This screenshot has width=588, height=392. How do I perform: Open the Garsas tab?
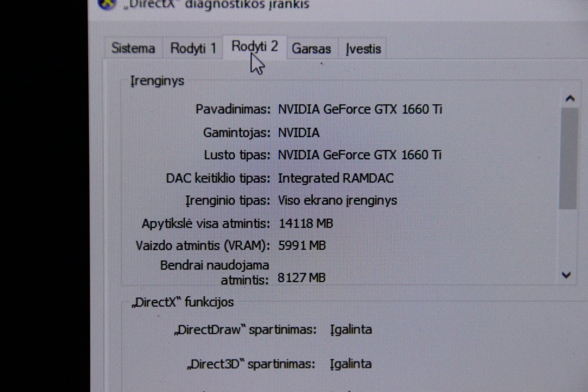[x=311, y=49]
